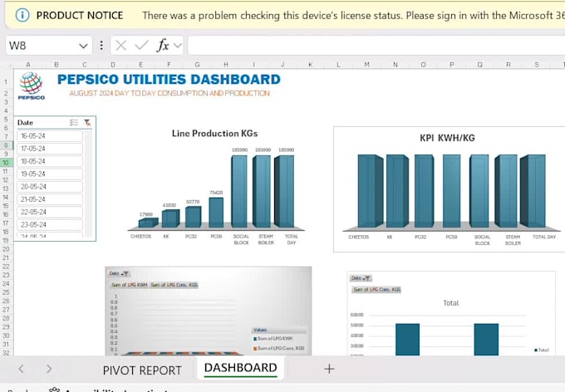The image size is (565, 392).
Task: Click Sum of LPG KWH legend entry
Action: (x=273, y=339)
